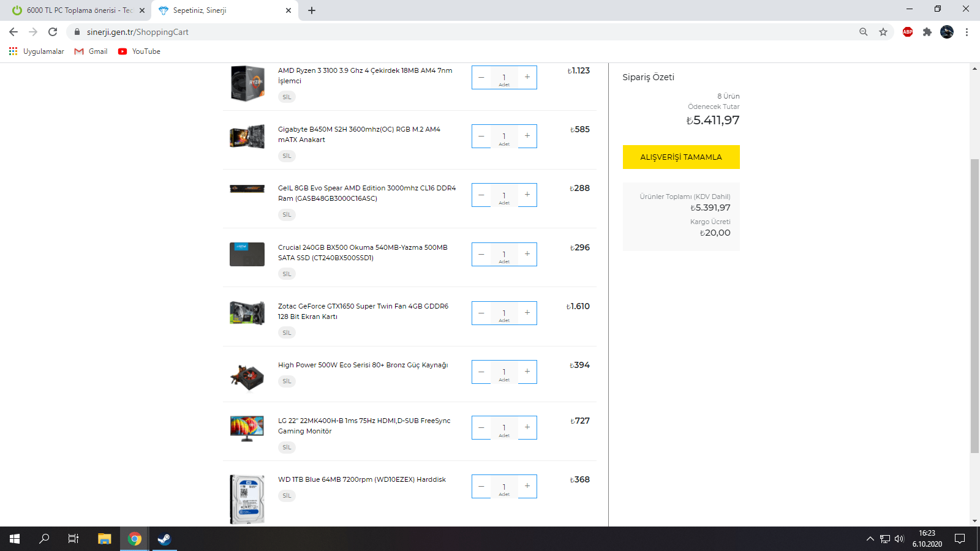Remove WD 1TB Blue harddisk with SİL

point(287,495)
